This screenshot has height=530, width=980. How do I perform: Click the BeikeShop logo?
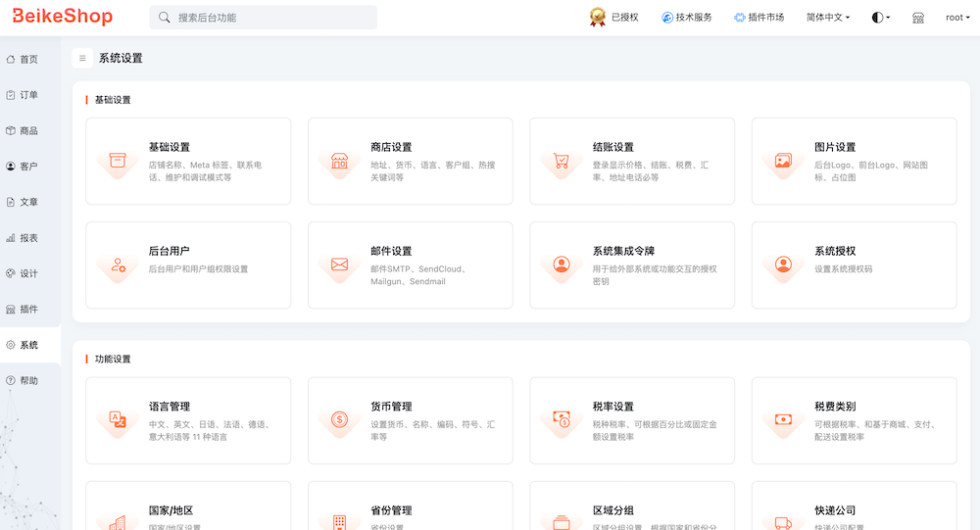tap(63, 17)
